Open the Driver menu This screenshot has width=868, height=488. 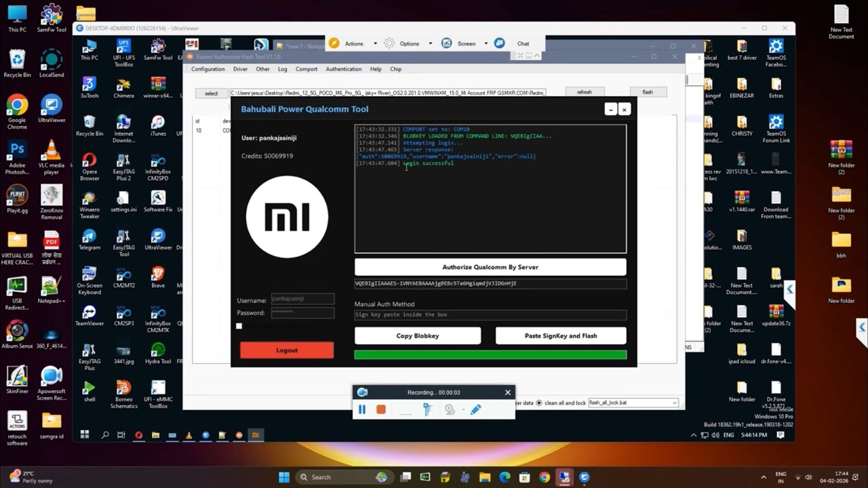tap(240, 69)
